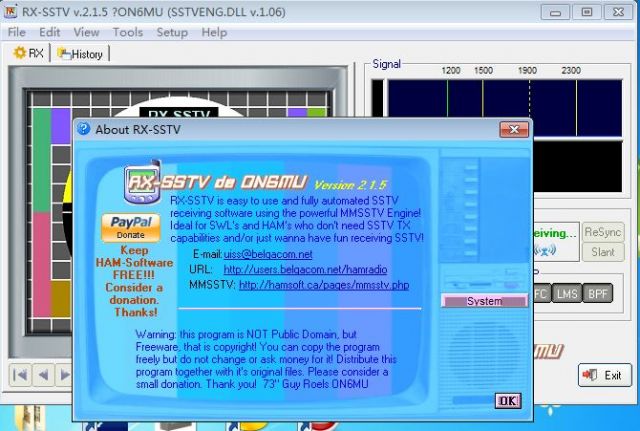Click the 2300 frequency label
The height and width of the screenshot is (431, 640).
(571, 71)
